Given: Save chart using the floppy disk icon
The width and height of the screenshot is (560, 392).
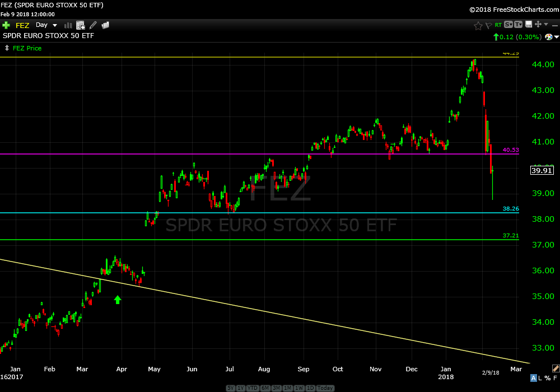Looking at the screenshot, I should click(528, 25).
